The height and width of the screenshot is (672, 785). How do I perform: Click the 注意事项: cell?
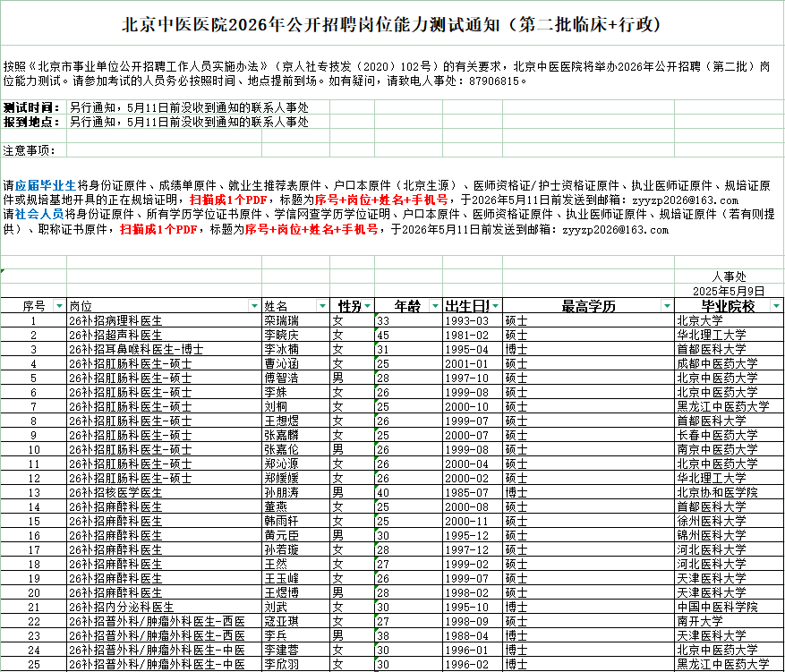33,150
